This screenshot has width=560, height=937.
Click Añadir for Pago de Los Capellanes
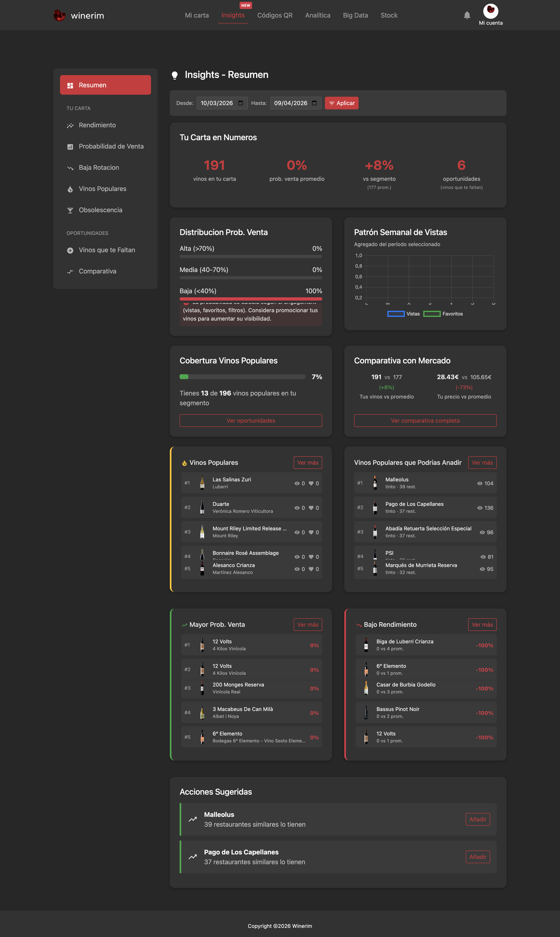pos(478,857)
